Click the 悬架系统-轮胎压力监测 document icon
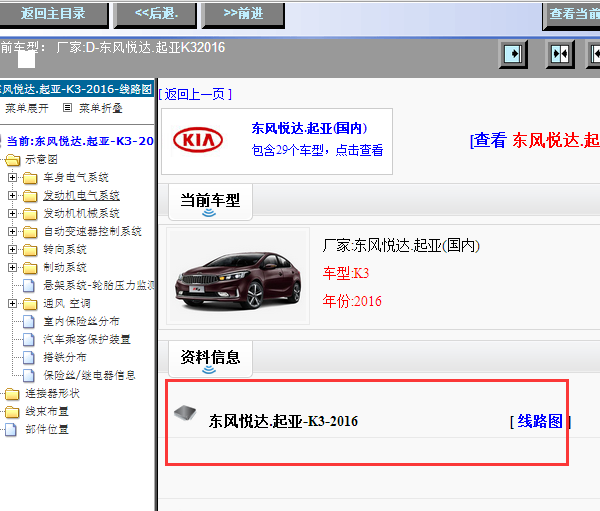 pyautogui.click(x=29, y=286)
